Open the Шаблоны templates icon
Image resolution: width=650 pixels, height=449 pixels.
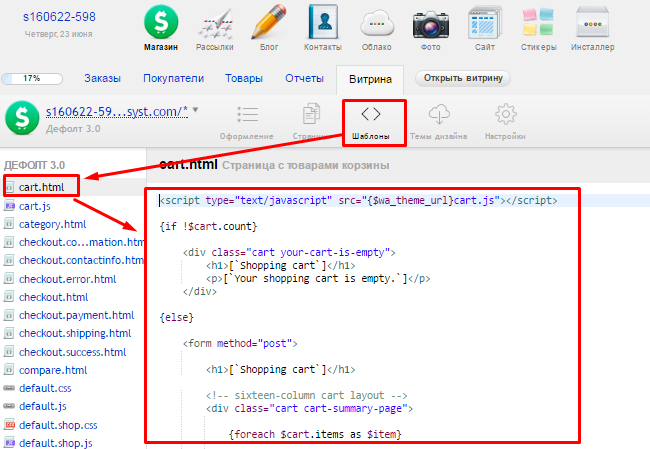371,114
